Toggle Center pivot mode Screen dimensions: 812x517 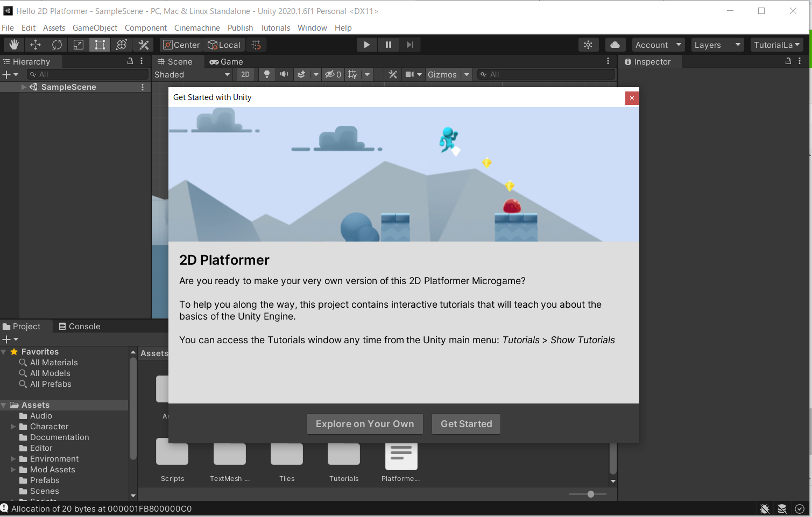(x=180, y=45)
